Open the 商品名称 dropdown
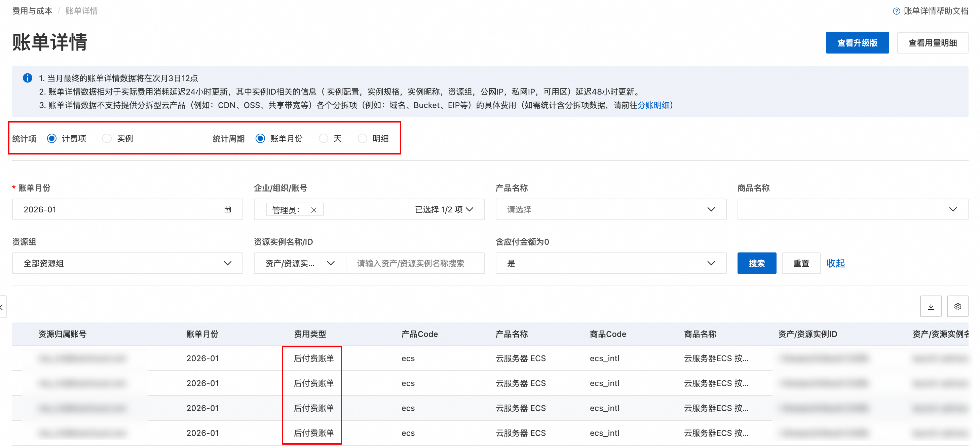Viewport: 980px width, 447px height. pos(852,209)
